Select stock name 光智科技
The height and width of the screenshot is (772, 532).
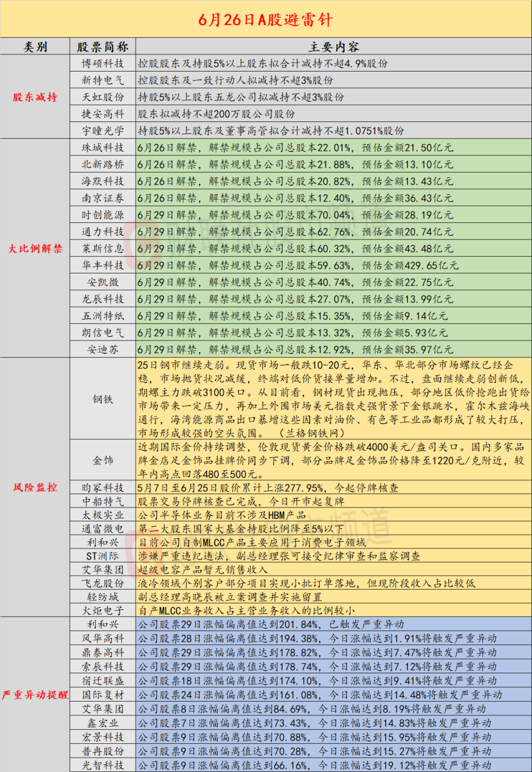(x=103, y=765)
